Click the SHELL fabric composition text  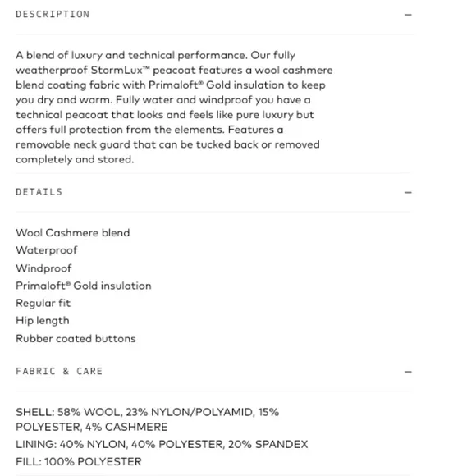pyautogui.click(x=147, y=419)
